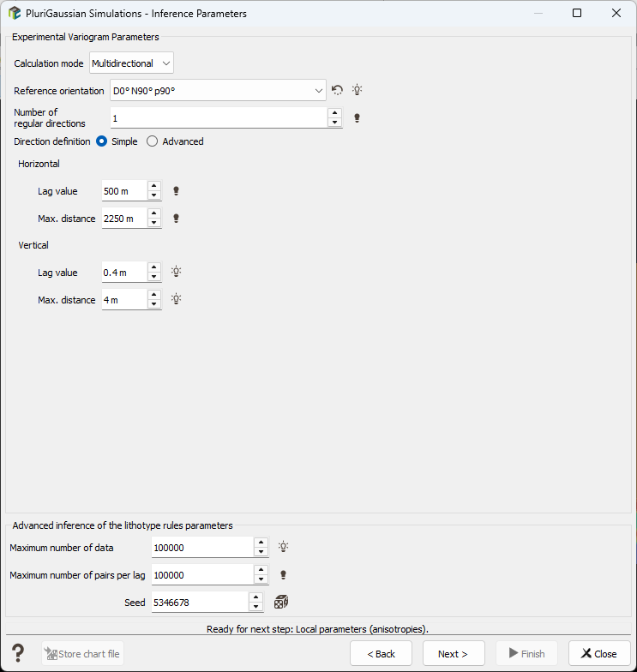637x672 pixels.
Task: Click the lightbulb icon beside Maximum number of data
Action: [x=283, y=547]
